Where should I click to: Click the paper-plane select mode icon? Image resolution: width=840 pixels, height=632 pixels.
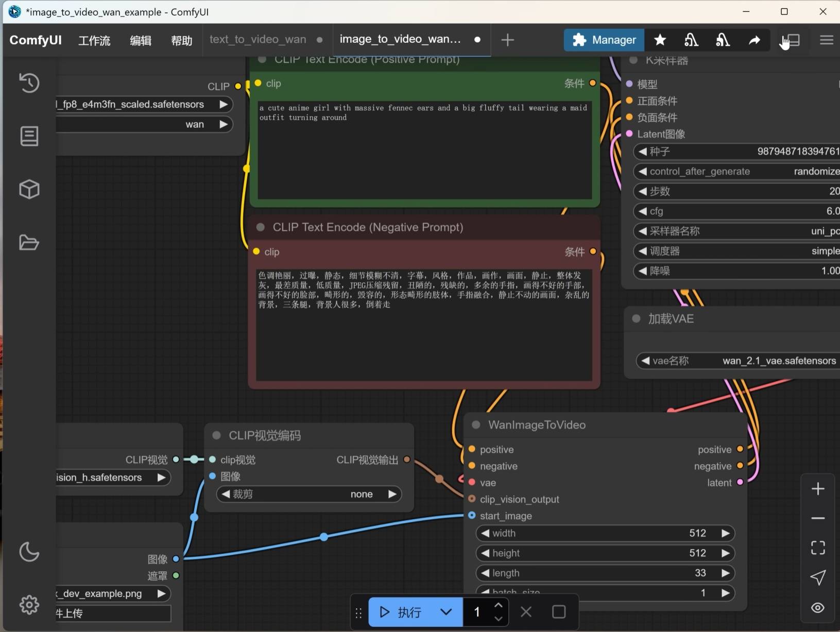pos(818,577)
